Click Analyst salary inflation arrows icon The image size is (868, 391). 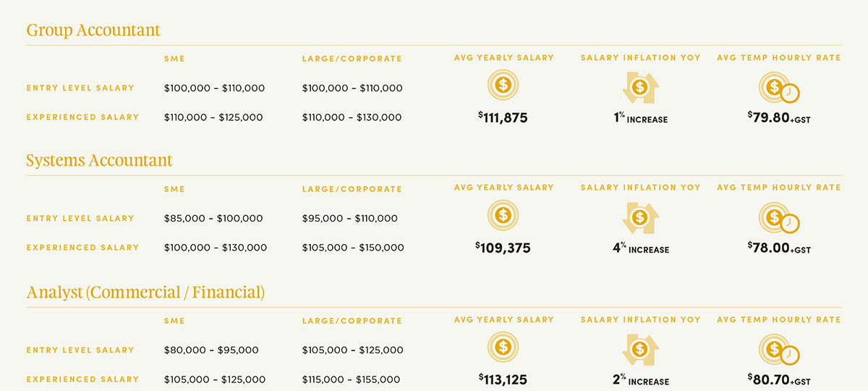pos(640,350)
